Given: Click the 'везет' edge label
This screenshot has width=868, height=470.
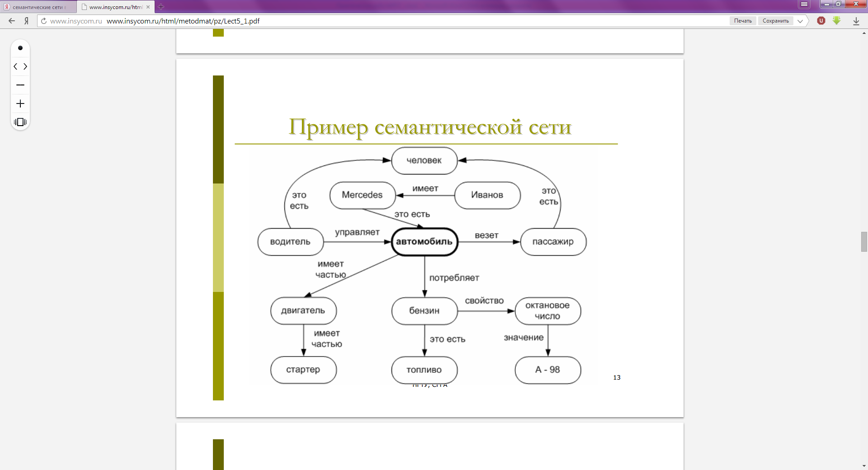Looking at the screenshot, I should tap(486, 235).
